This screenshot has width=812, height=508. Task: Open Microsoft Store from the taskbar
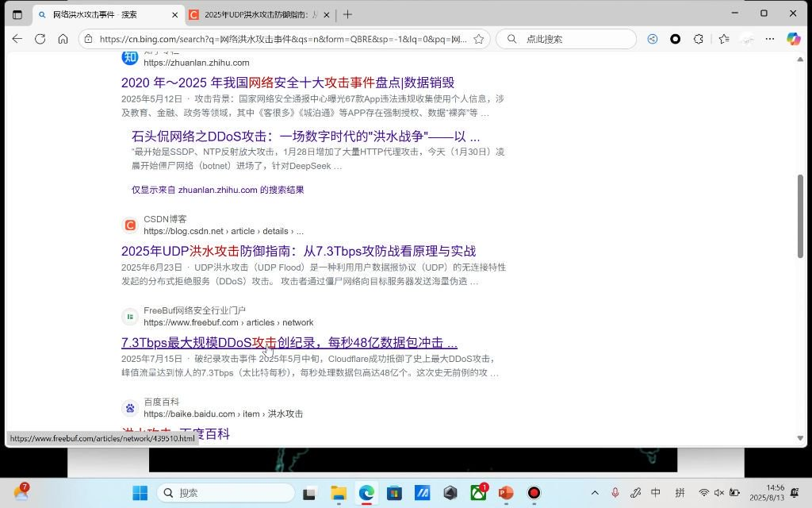click(395, 493)
